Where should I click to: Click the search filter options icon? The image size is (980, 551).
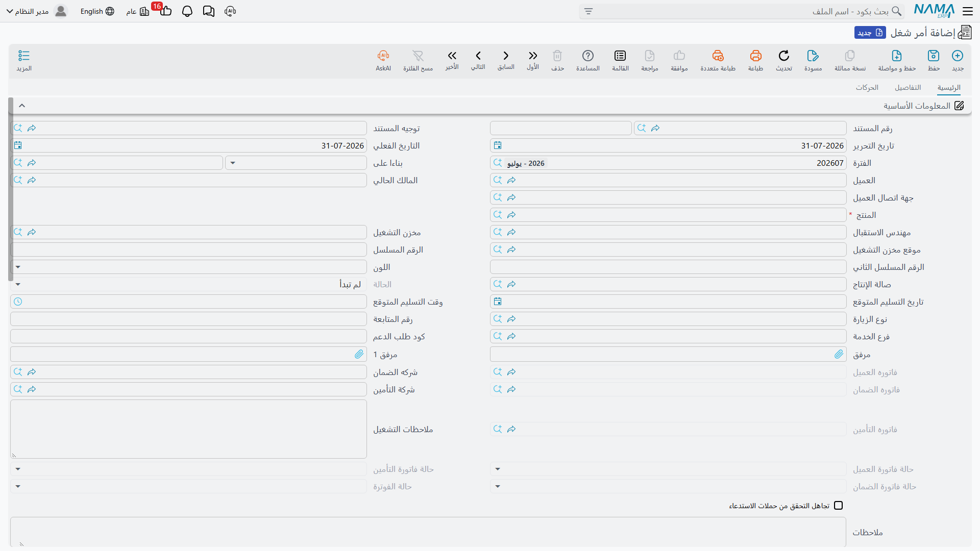(589, 11)
